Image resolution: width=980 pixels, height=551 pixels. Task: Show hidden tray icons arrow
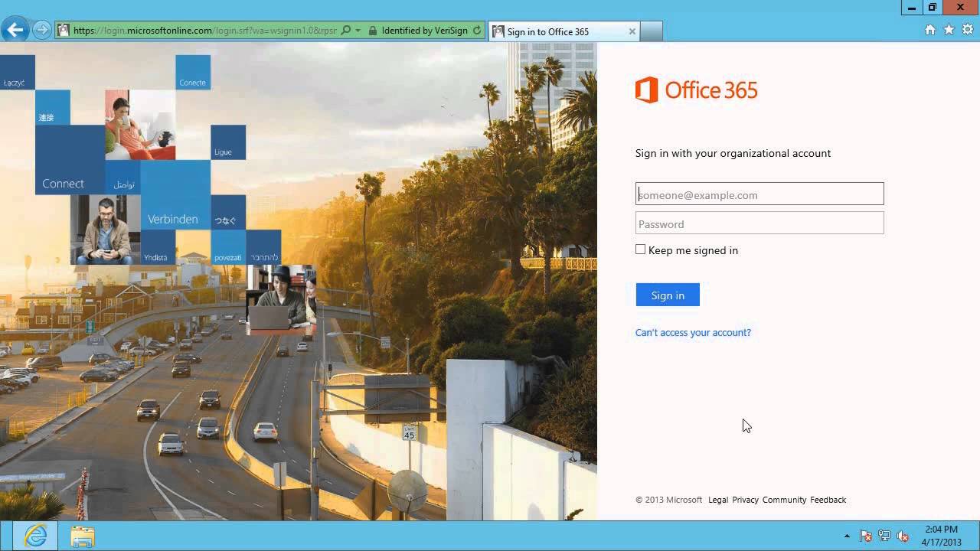[847, 536]
